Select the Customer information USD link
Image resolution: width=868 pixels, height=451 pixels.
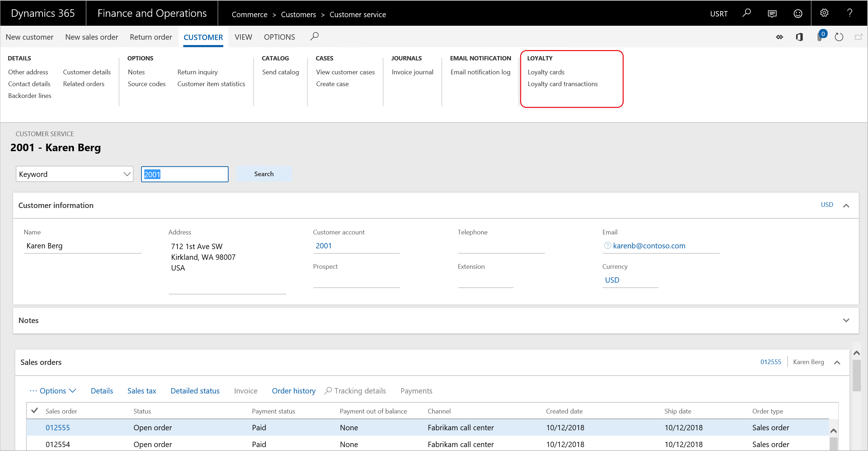coord(827,205)
